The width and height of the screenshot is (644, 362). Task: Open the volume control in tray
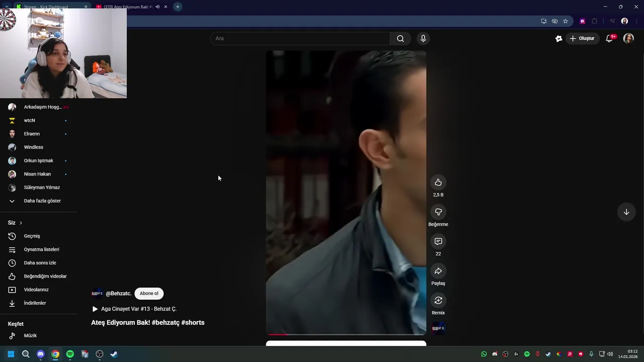(x=610, y=354)
